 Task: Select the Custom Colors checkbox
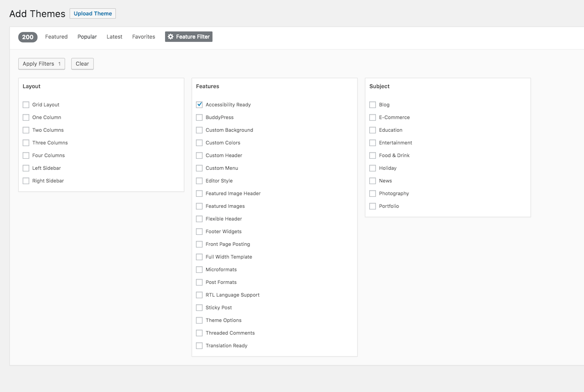(x=199, y=142)
